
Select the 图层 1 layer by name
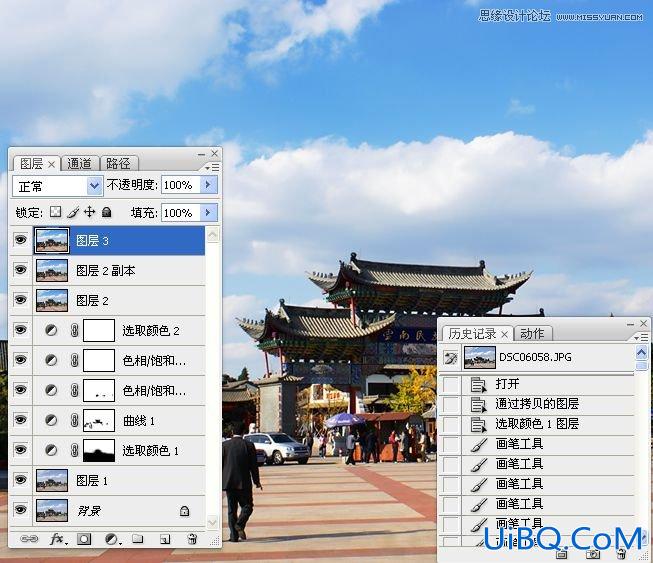(92, 481)
